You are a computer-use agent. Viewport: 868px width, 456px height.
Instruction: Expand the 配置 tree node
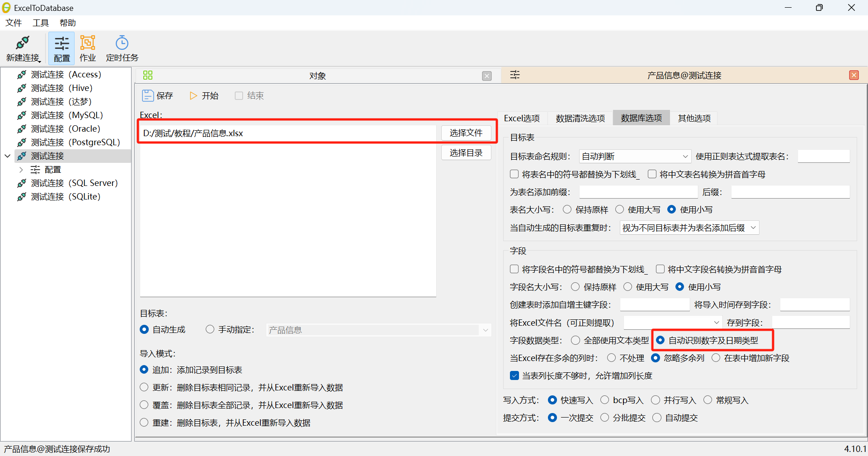tap(21, 170)
